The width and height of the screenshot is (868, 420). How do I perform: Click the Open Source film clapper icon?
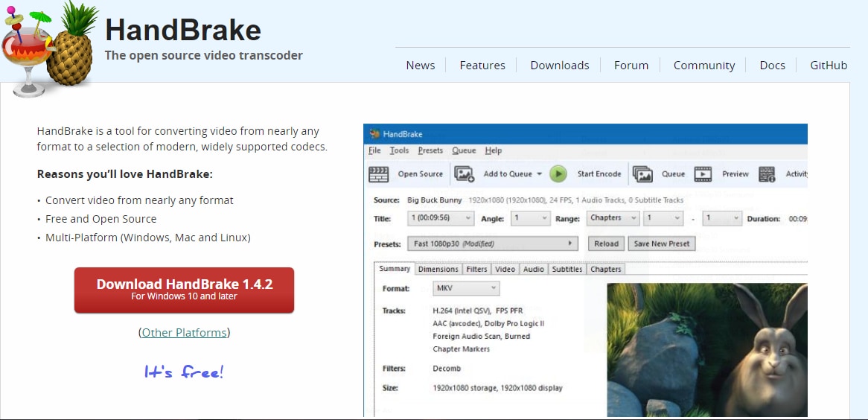tap(379, 174)
